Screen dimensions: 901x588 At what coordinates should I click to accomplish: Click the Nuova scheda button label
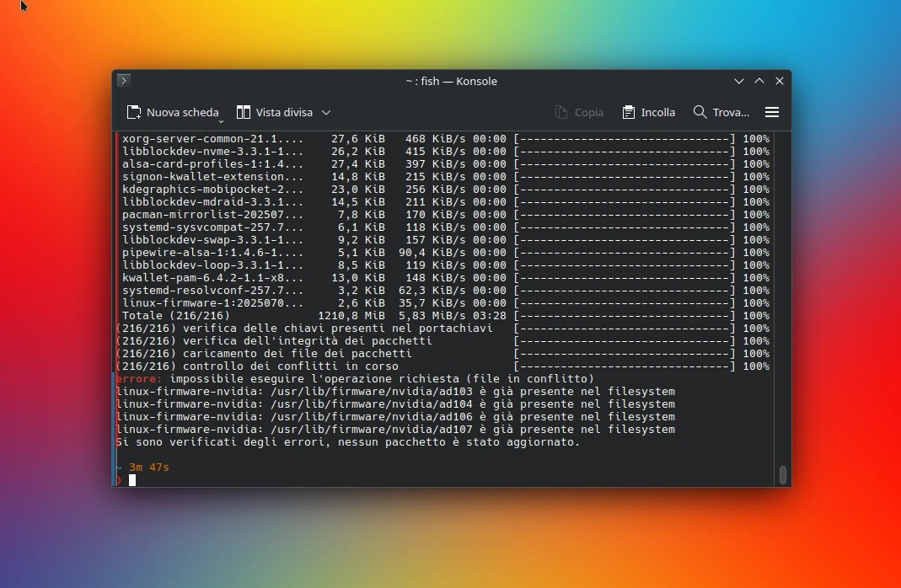click(x=182, y=111)
